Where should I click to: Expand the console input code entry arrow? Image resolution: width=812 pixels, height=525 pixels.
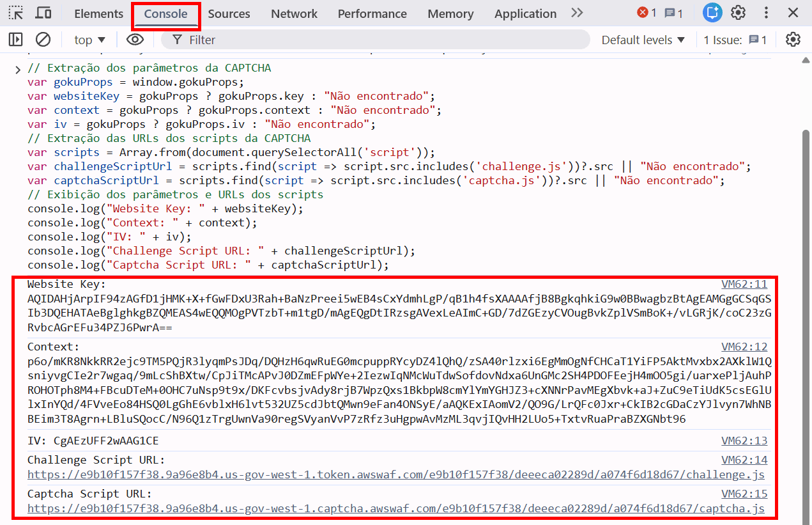coord(18,70)
